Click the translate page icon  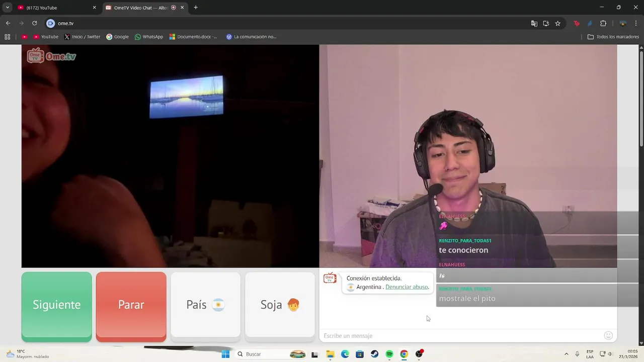coord(534,23)
